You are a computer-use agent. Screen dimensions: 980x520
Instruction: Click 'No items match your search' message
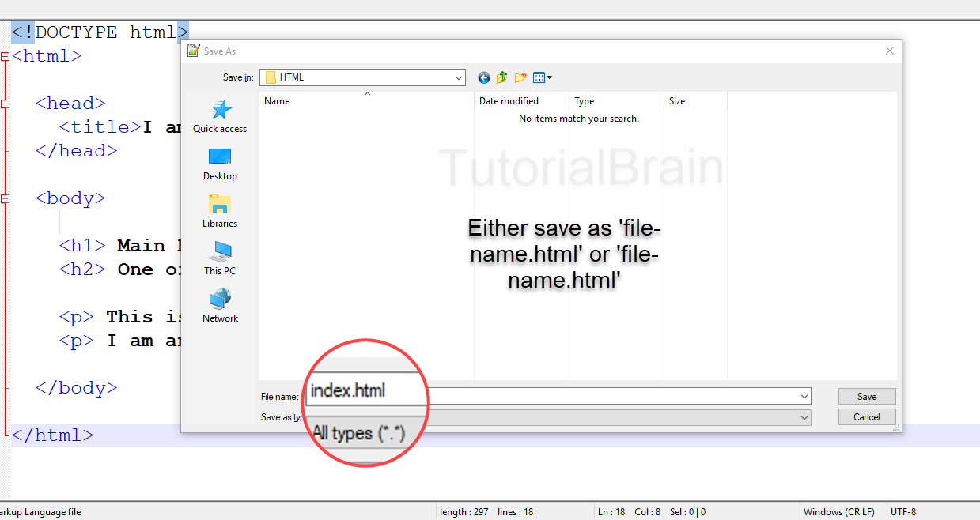(x=579, y=119)
